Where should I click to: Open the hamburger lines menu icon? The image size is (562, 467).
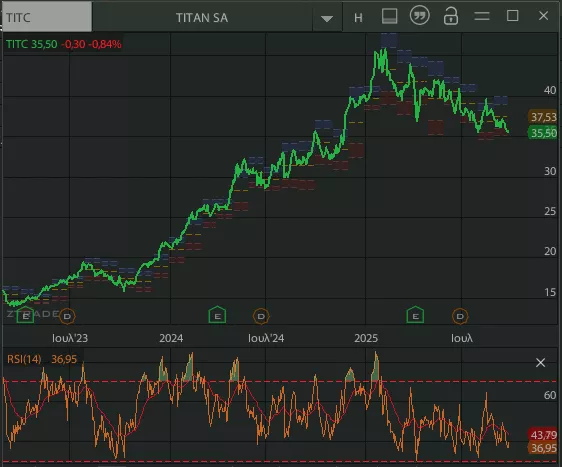click(x=482, y=16)
